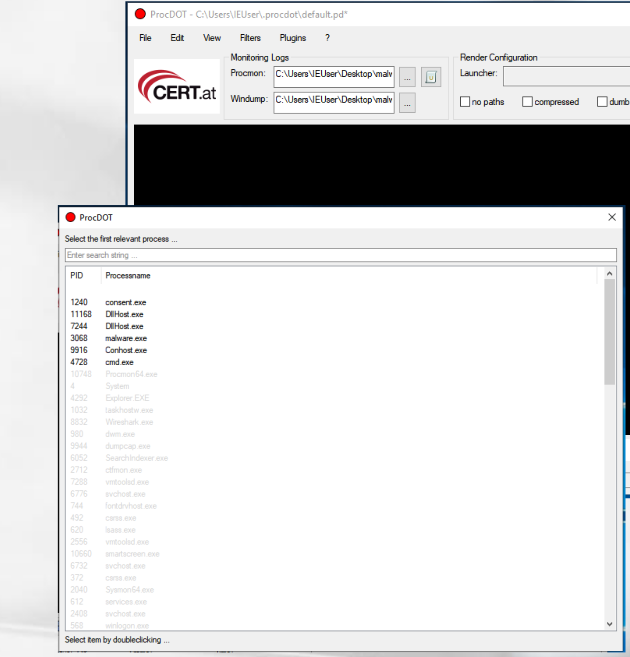Toggle the compressed checkbox
This screenshot has width=630, height=657.
527,102
